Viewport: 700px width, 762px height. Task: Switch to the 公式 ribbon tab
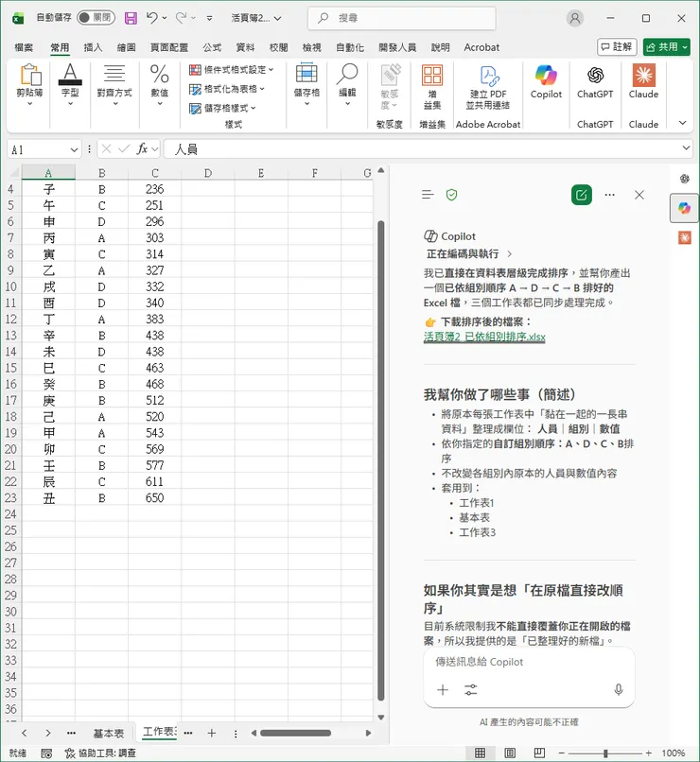(x=212, y=47)
